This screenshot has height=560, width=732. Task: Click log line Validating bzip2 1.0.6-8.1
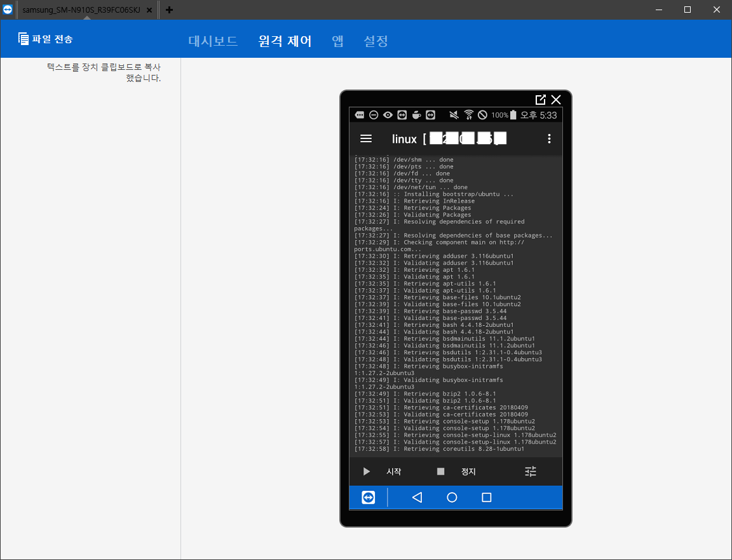425,401
